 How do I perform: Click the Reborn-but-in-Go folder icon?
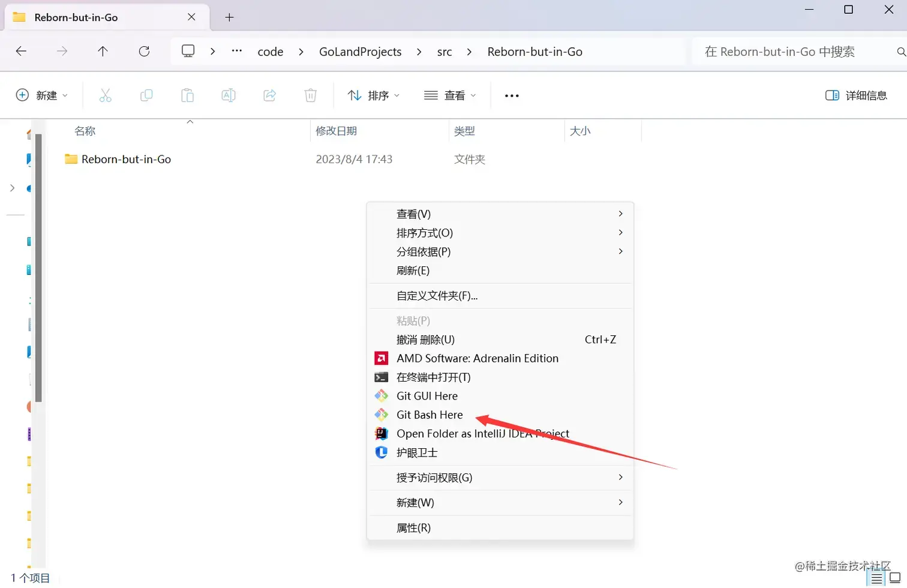71,159
